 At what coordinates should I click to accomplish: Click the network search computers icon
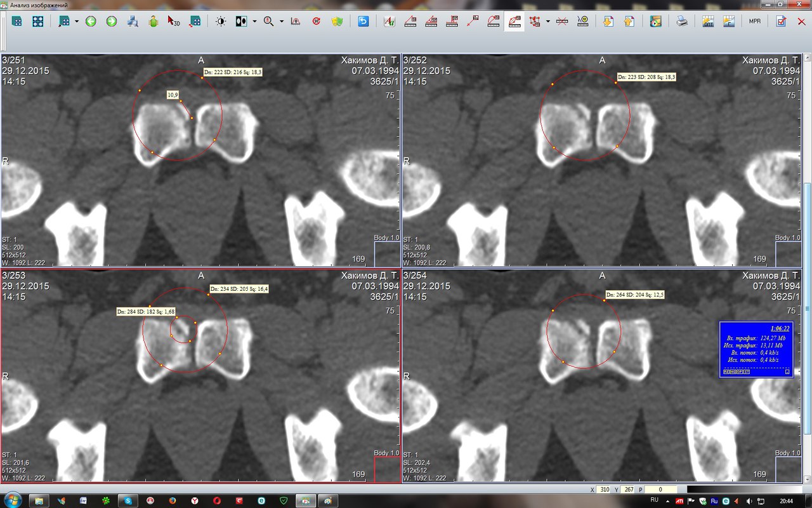coord(133,21)
